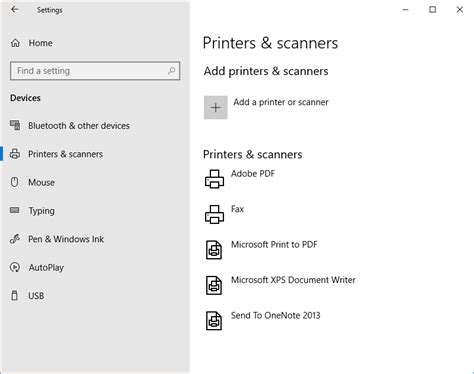Click the Fax printer icon
Viewport: 474px width, 374px height.
[214, 214]
